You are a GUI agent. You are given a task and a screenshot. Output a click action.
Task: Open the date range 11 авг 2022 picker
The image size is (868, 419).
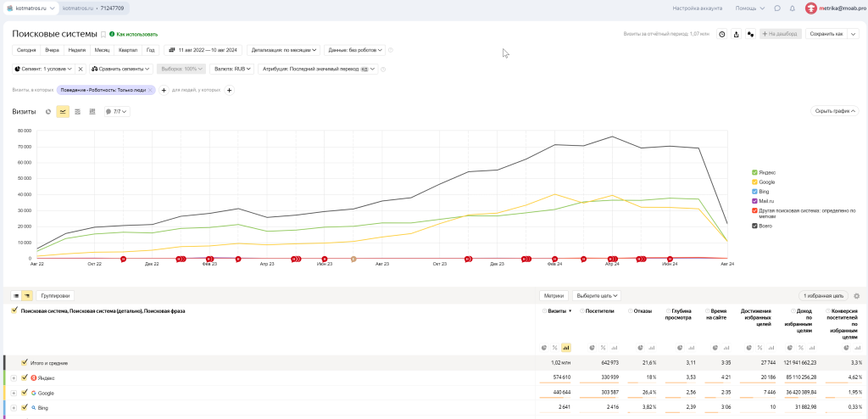(203, 50)
